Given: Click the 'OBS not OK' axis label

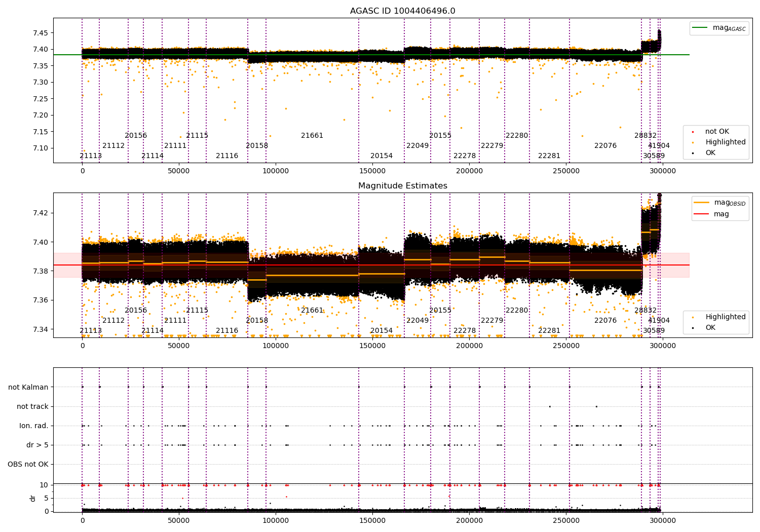Looking at the screenshot, I should pos(28,464).
